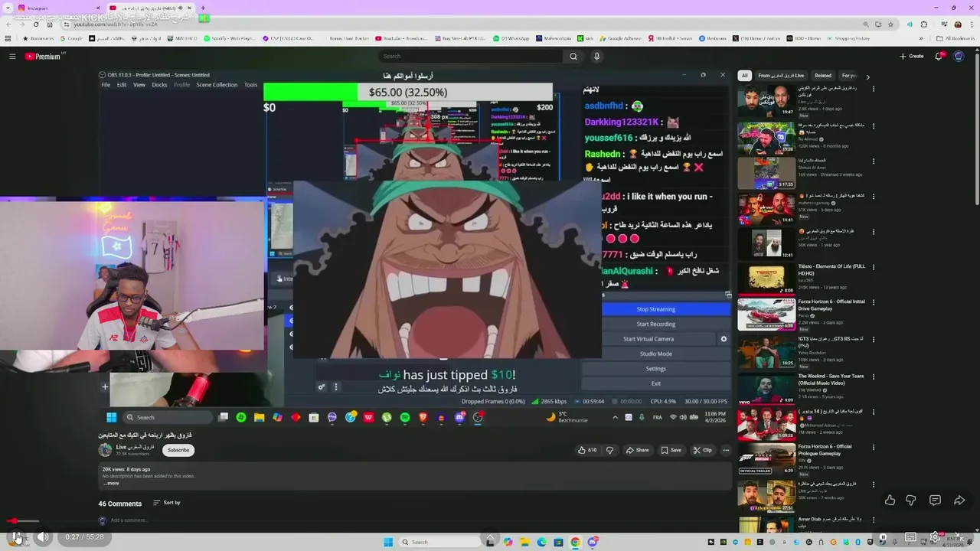Image resolution: width=980 pixels, height=551 pixels.
Task: Toggle OBS Start Virtual Camera
Action: point(648,339)
